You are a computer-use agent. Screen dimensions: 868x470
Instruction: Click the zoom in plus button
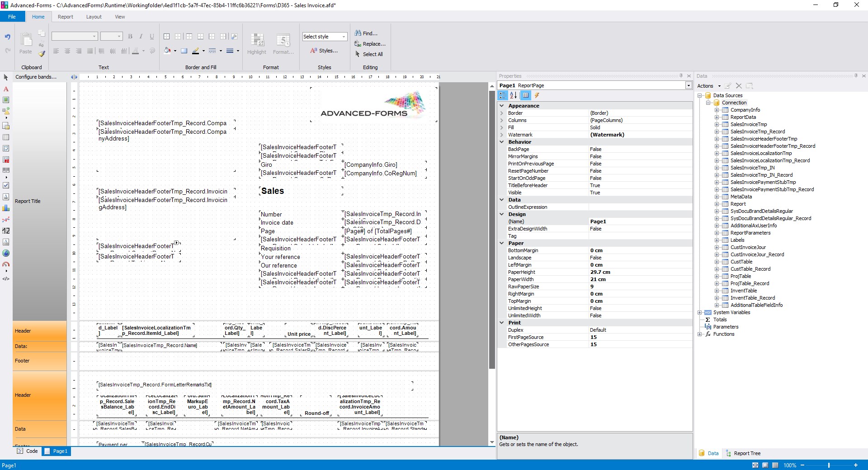click(x=856, y=465)
